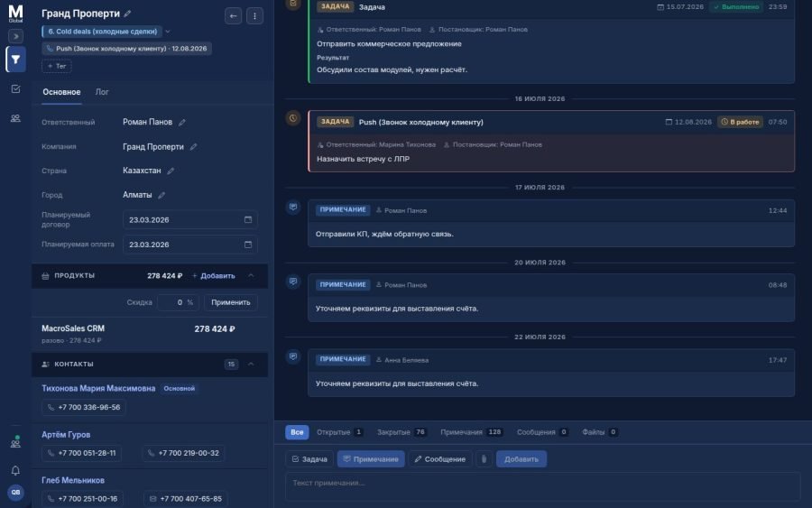Attach a file with the paperclip icon
Screen dimensions: 812x508
pyautogui.click(x=484, y=459)
